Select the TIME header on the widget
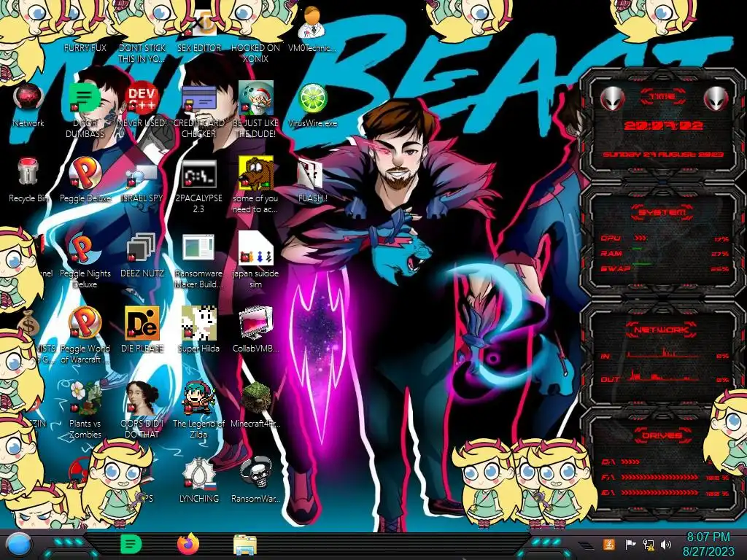The height and width of the screenshot is (560, 747). [x=662, y=97]
